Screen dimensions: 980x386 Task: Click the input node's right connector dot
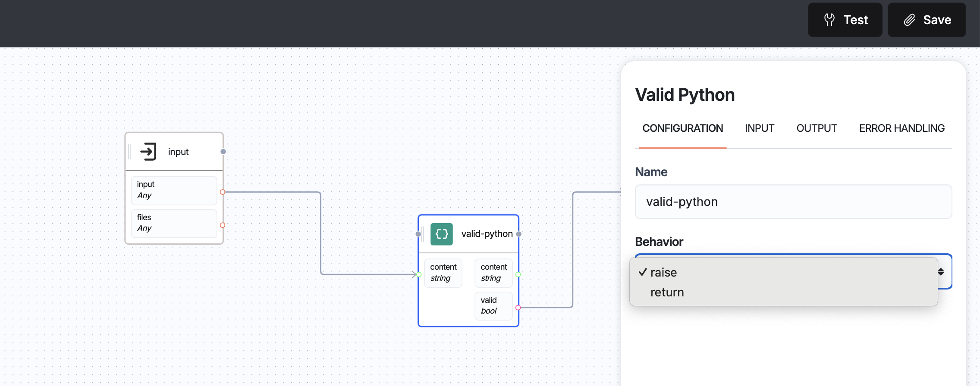point(223,152)
